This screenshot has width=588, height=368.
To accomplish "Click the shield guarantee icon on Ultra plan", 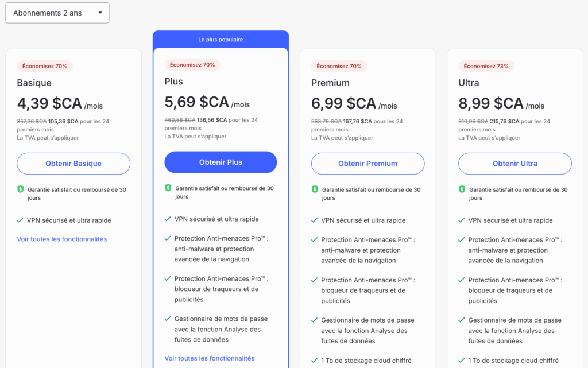I will pyautogui.click(x=461, y=188).
